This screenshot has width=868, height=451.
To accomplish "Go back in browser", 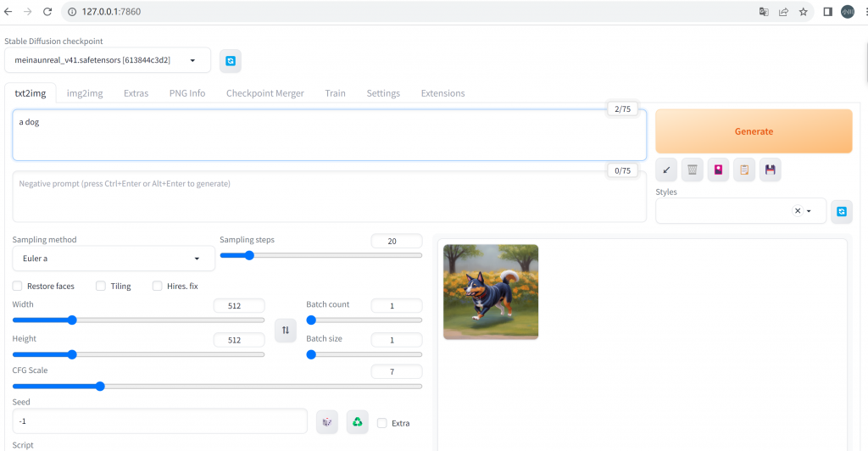I will (8, 12).
